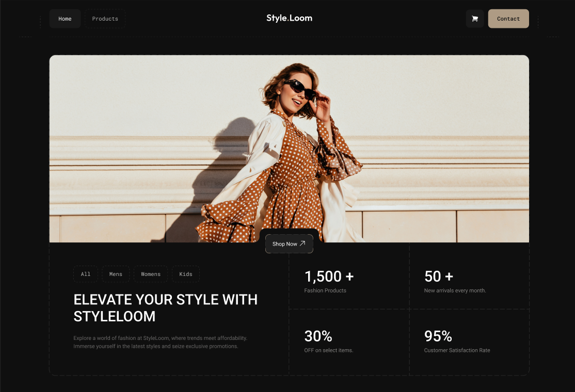Click the Style.Loom logo
575x392 pixels.
click(289, 18)
